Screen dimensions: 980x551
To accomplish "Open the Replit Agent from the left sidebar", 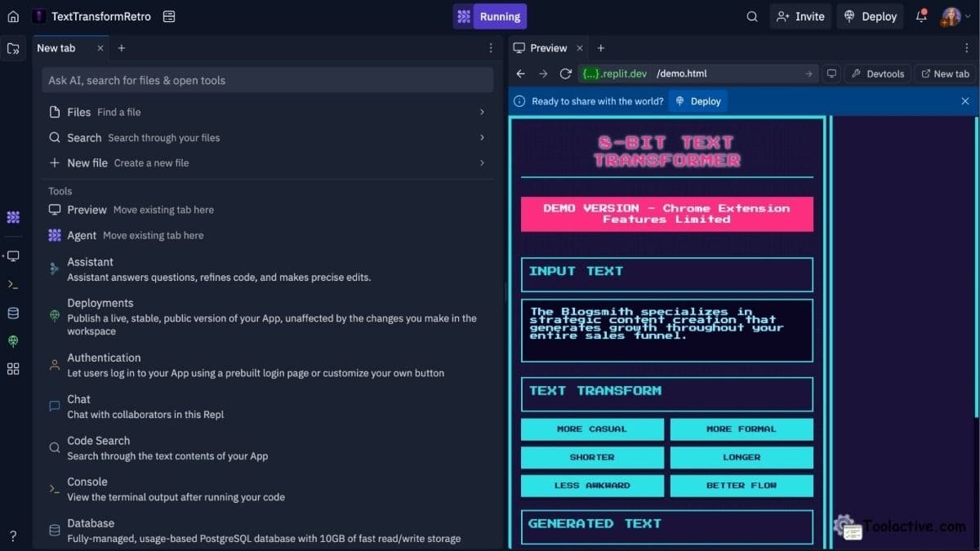I will coord(12,217).
